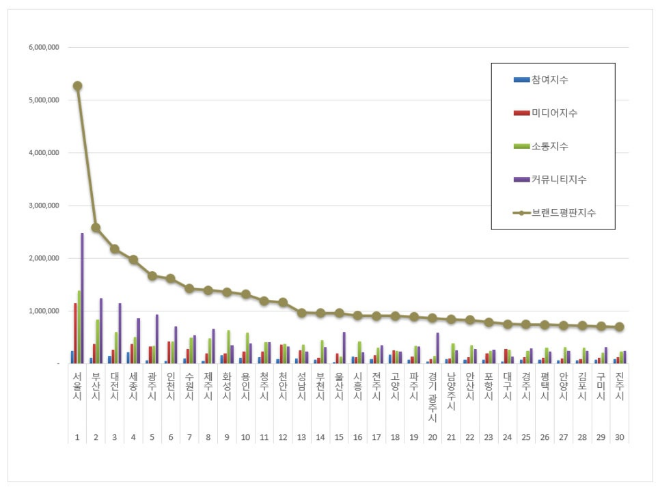Click the tall purple 서울시 community bar
660x489 pixels.
82,298
